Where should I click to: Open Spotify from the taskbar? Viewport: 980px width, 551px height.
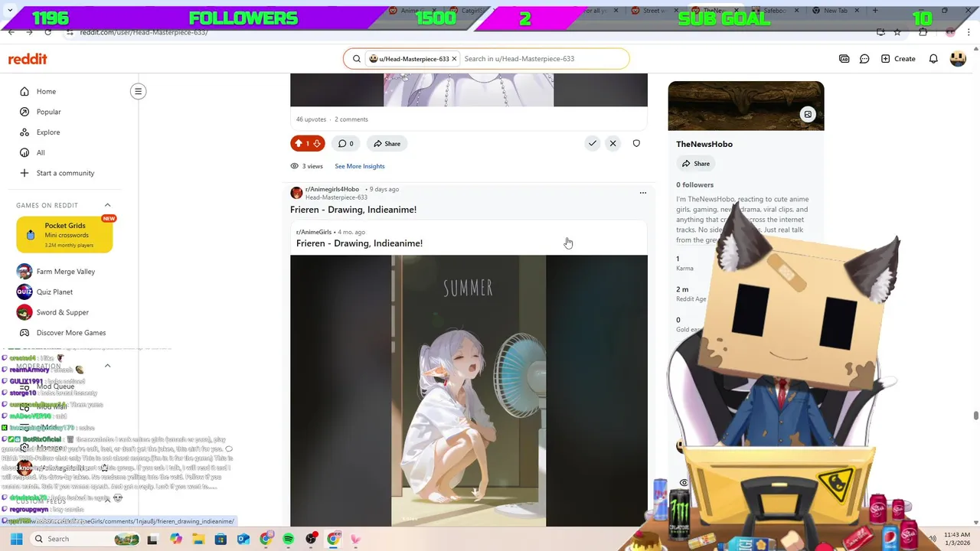coord(288,539)
